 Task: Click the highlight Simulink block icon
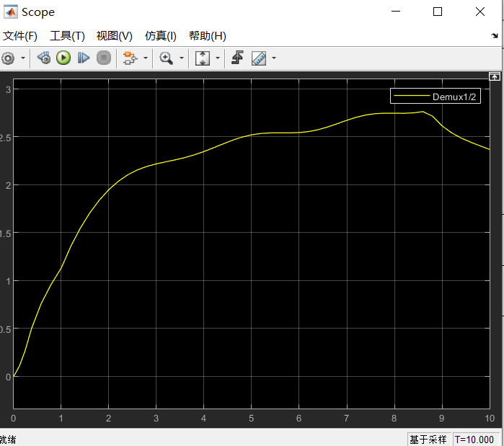pyautogui.click(x=130, y=58)
